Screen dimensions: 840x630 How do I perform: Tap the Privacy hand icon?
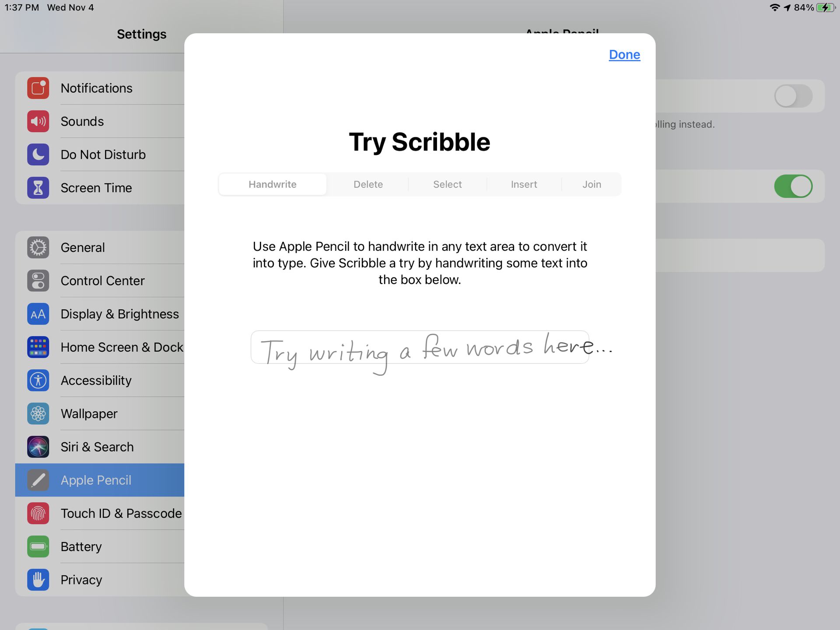tap(38, 580)
